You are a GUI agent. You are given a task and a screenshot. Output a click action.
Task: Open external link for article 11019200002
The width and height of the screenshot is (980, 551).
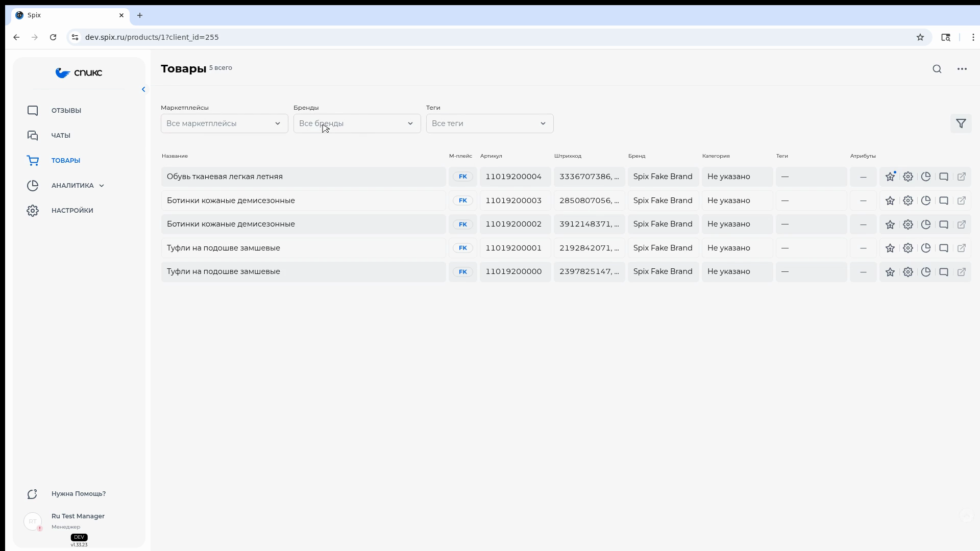962,224
